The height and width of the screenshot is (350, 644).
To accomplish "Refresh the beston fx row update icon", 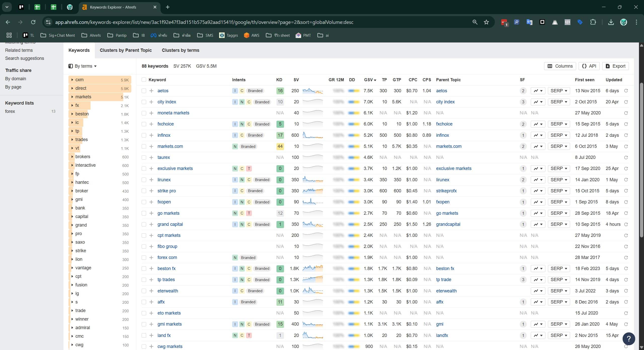I will coord(626,269).
